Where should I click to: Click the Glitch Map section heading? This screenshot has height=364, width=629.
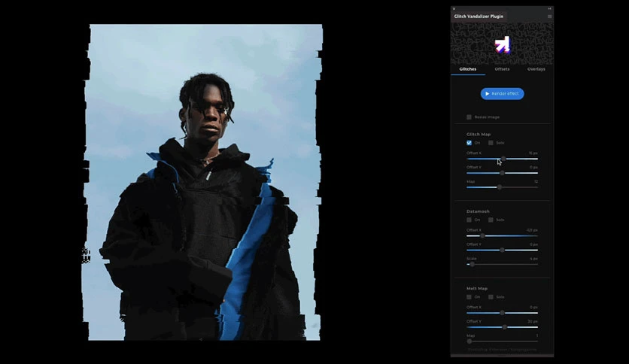[479, 135]
